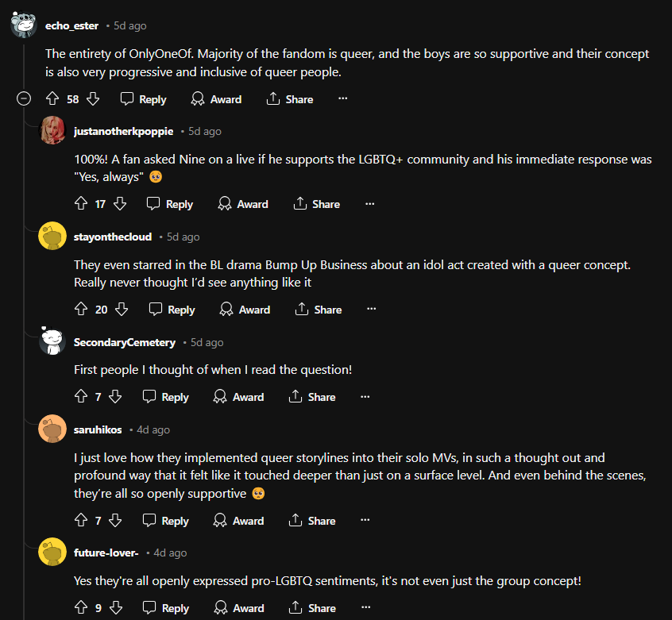Screen dimensions: 672x620
Task: Open more options on echo_ester's comment
Action: click(342, 99)
